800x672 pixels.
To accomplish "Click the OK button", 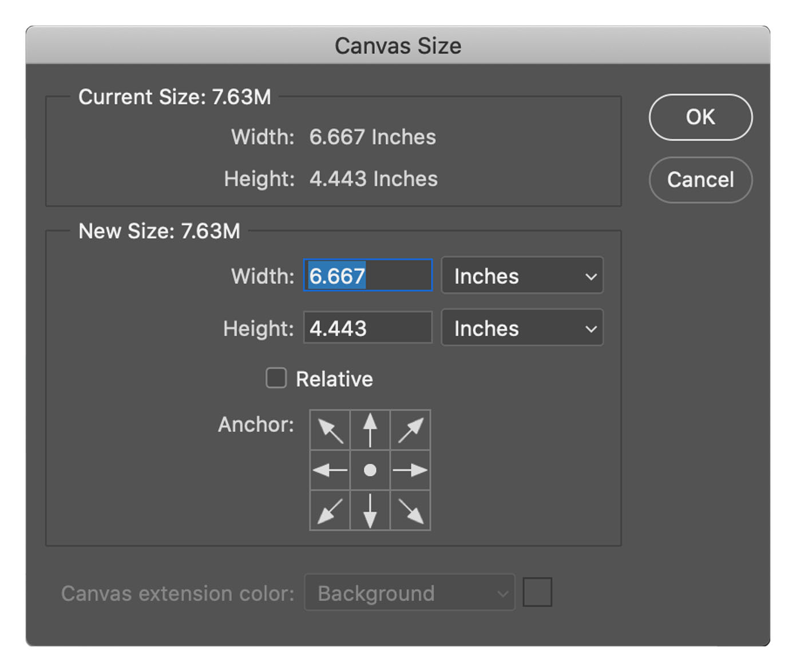I will [700, 117].
